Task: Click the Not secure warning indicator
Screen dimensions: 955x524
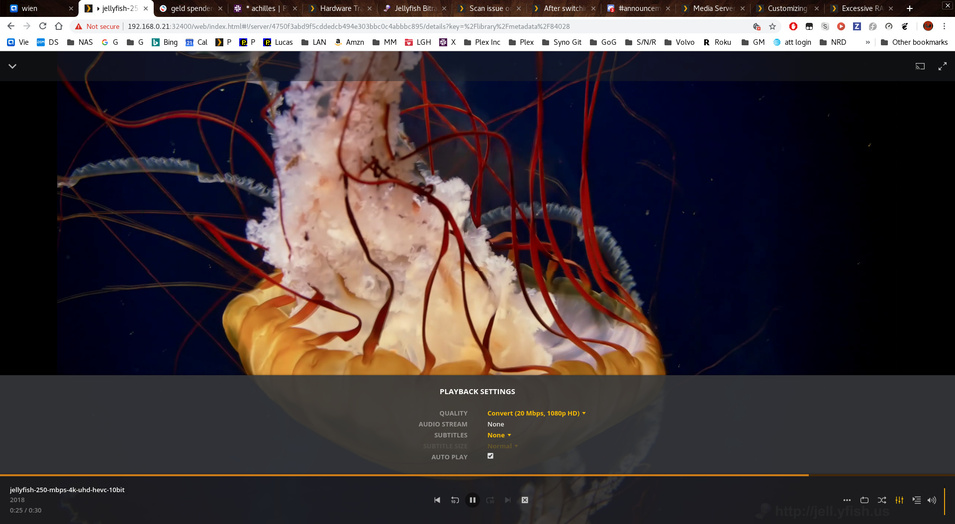Action: point(97,26)
